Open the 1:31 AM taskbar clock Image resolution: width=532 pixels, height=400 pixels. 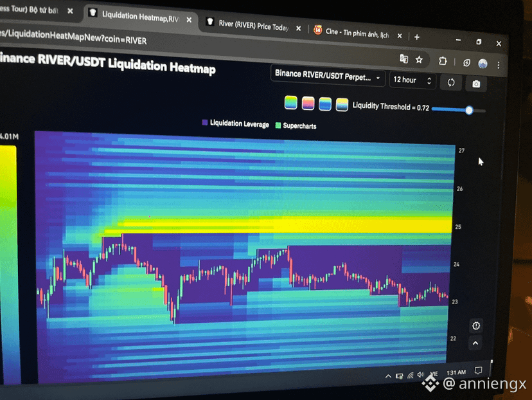[456, 372]
